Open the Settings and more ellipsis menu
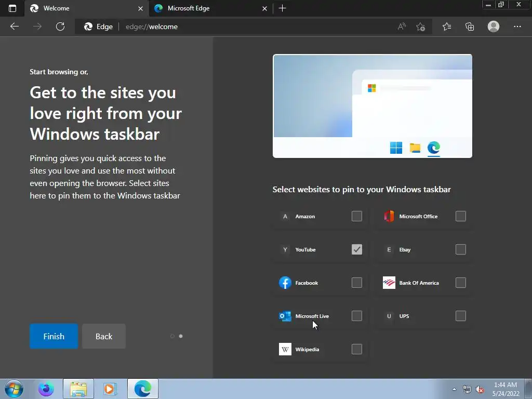 coord(517,26)
